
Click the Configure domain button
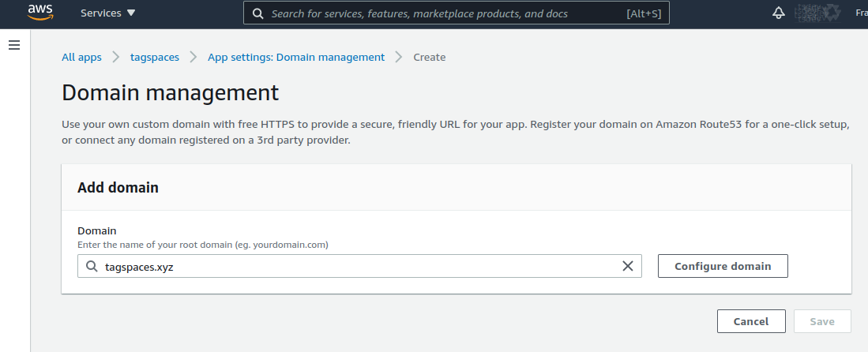point(723,266)
